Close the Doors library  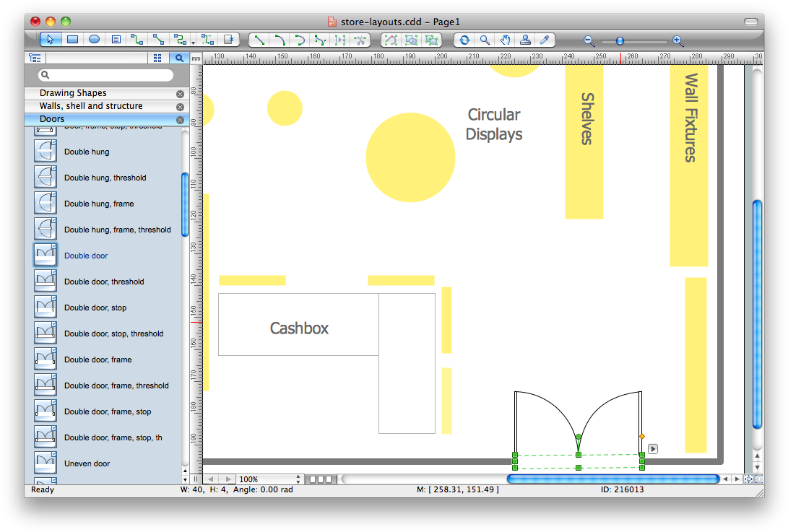coord(180,120)
